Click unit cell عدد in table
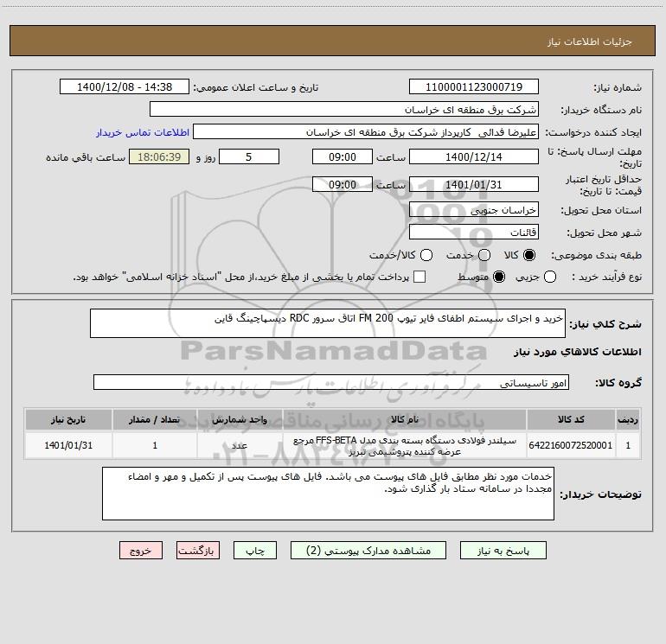This screenshot has width=666, height=644. (x=240, y=445)
